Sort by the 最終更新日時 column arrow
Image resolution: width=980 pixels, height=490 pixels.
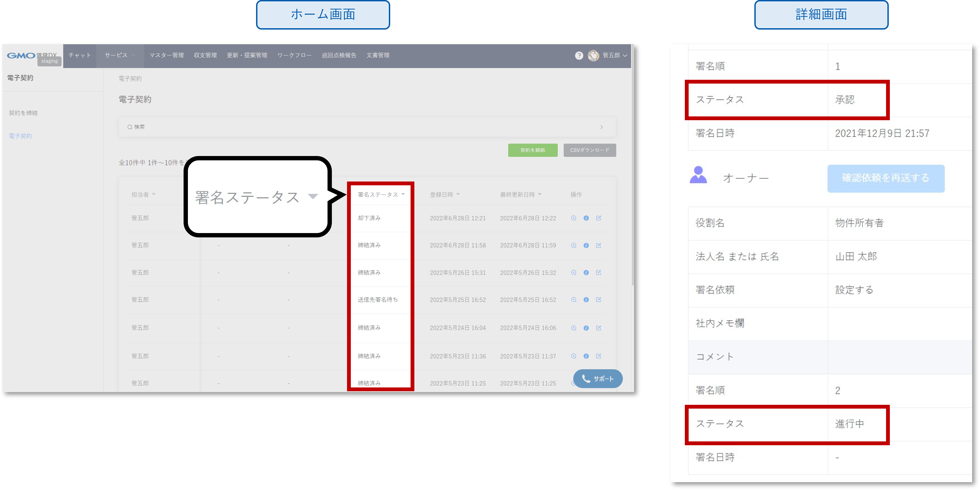540,194
